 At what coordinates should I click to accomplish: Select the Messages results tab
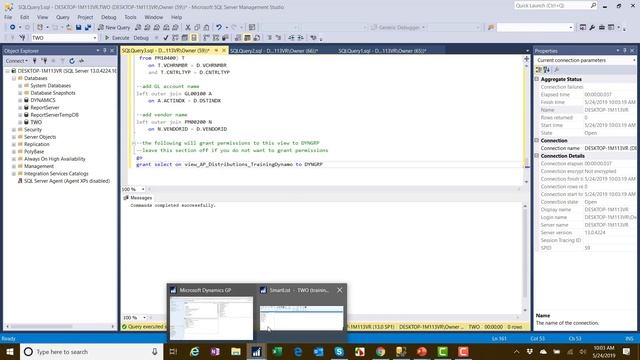pyautogui.click(x=138, y=198)
